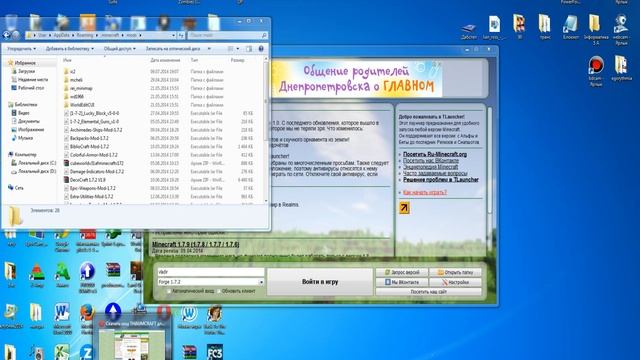Open the blue Z desktop shortcut
640x360 pixels.
(87, 352)
